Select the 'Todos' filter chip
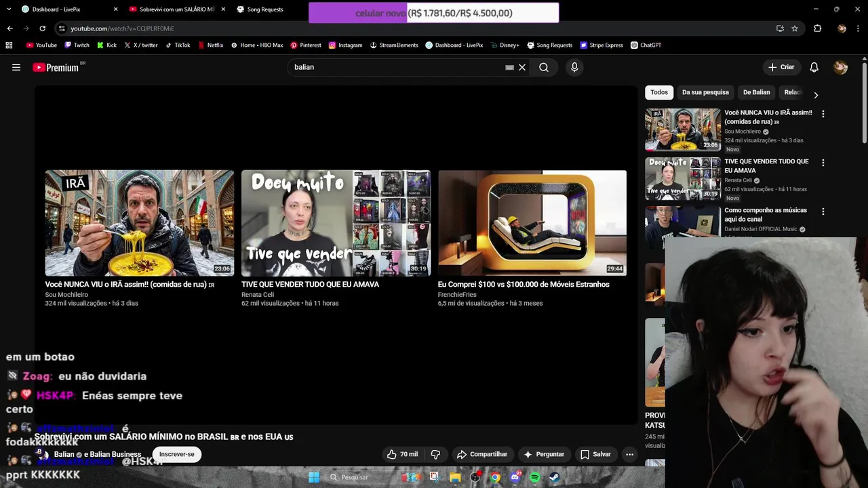This screenshot has width=868, height=488. [659, 92]
